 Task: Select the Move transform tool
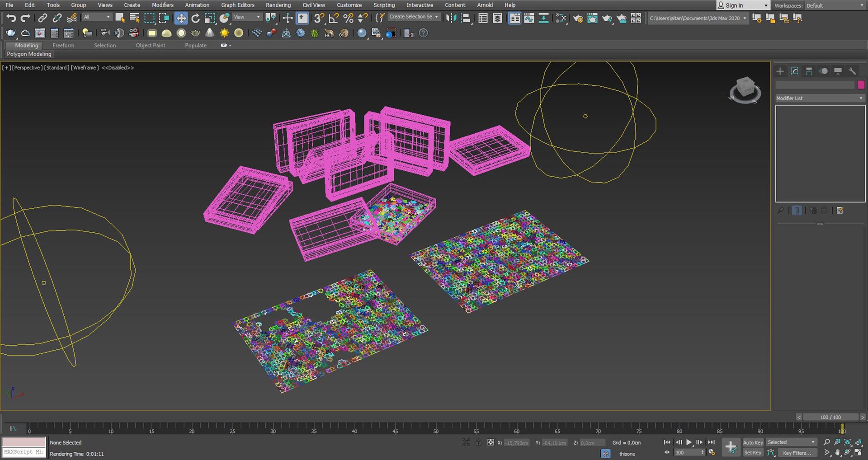(x=181, y=18)
